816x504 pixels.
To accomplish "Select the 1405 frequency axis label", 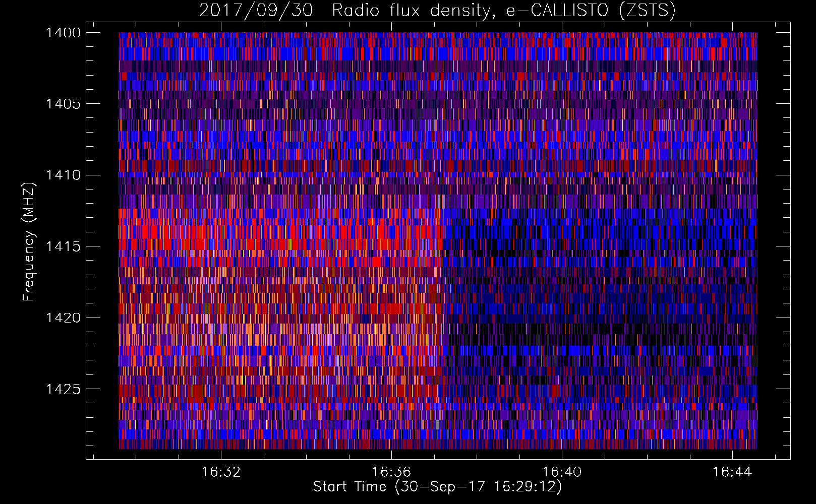I will (63, 104).
